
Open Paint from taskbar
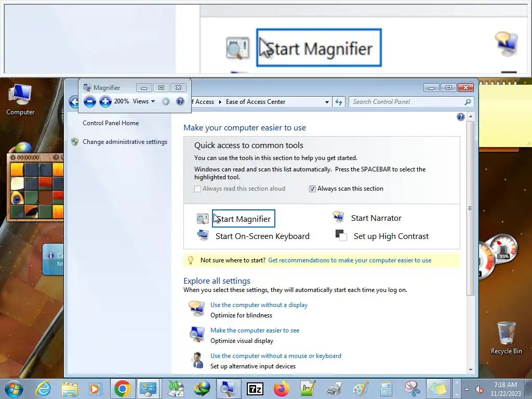(361, 389)
